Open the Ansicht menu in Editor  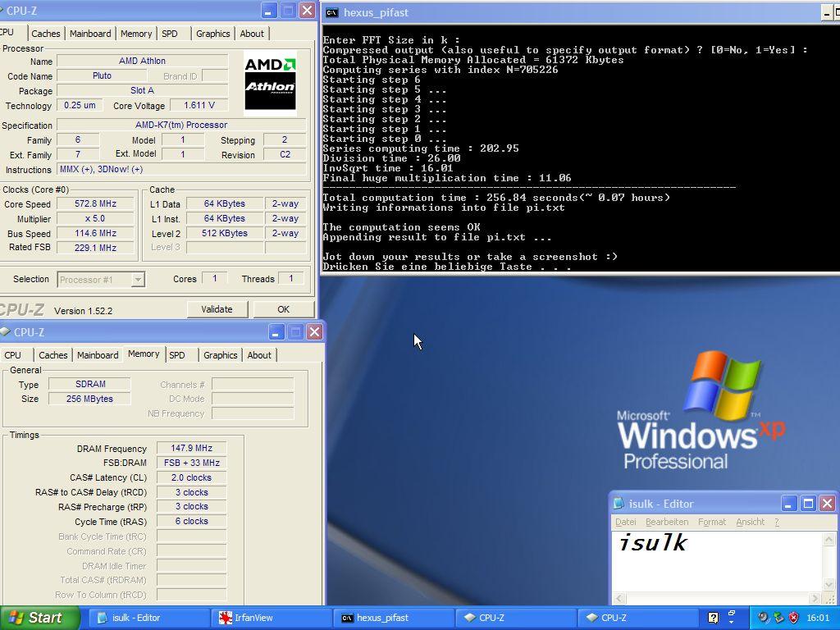pyautogui.click(x=750, y=522)
